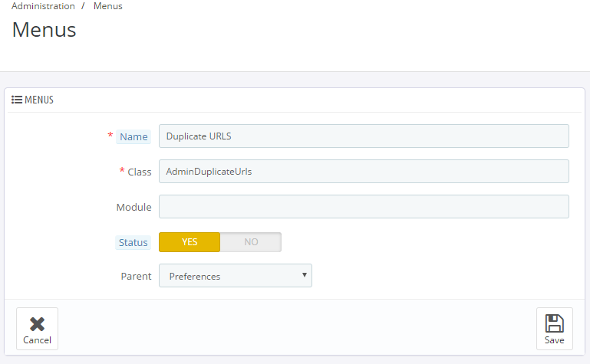Focus the Name field containing Duplicate URLS
Image resolution: width=590 pixels, height=364 pixels.
363,136
